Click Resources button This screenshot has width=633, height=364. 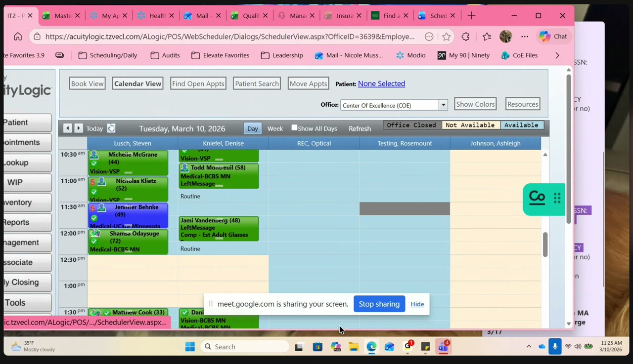pyautogui.click(x=523, y=104)
